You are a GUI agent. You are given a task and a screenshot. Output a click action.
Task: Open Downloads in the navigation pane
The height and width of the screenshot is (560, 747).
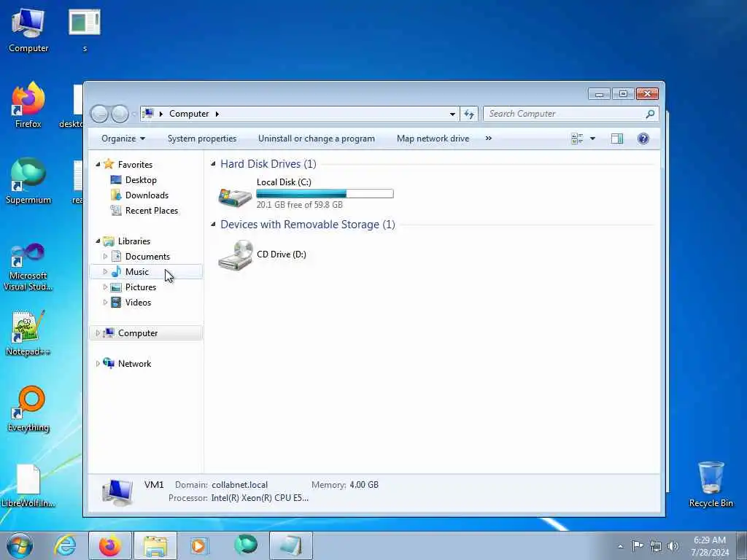click(x=147, y=195)
